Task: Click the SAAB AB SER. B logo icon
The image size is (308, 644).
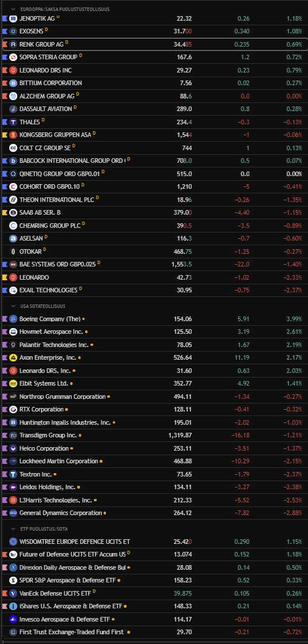Action: point(13,213)
